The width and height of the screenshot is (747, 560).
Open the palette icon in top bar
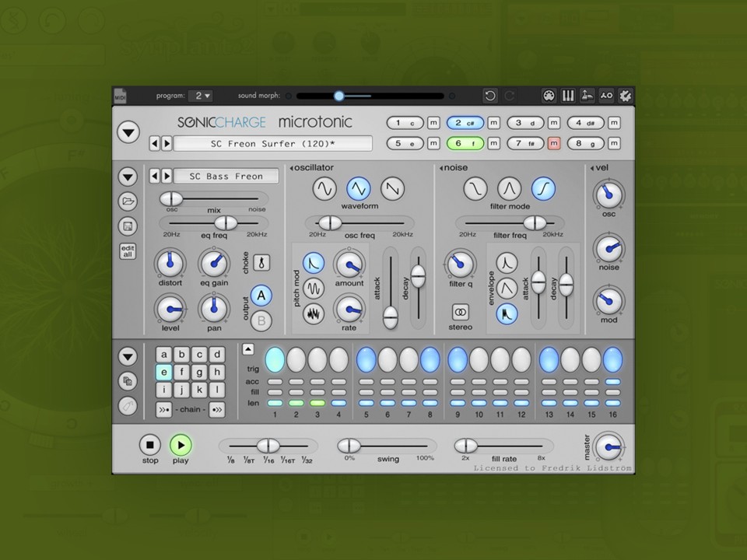tap(549, 96)
